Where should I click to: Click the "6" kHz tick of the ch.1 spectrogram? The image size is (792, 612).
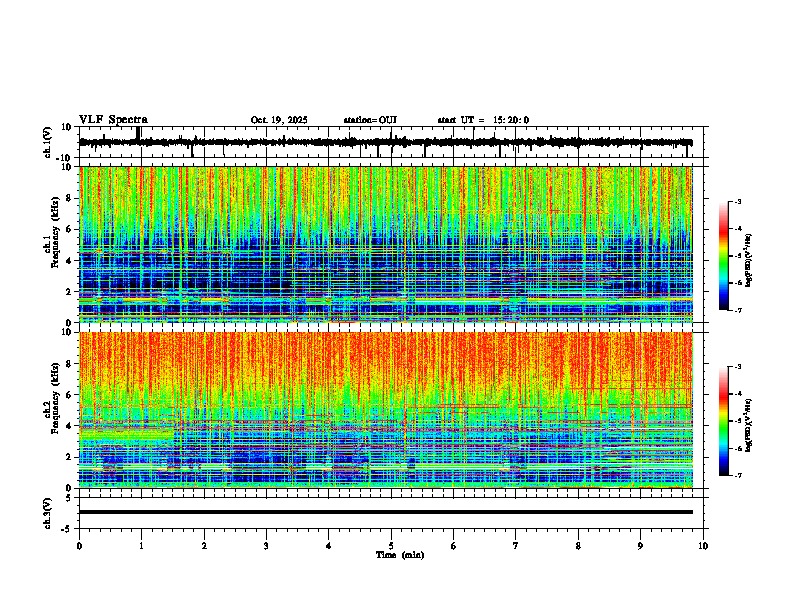click(x=70, y=230)
